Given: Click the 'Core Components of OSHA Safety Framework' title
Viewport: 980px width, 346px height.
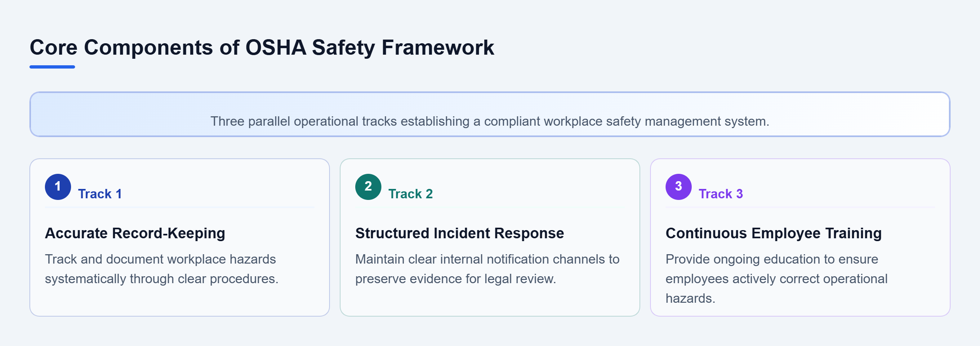Looking at the screenshot, I should point(262,47).
